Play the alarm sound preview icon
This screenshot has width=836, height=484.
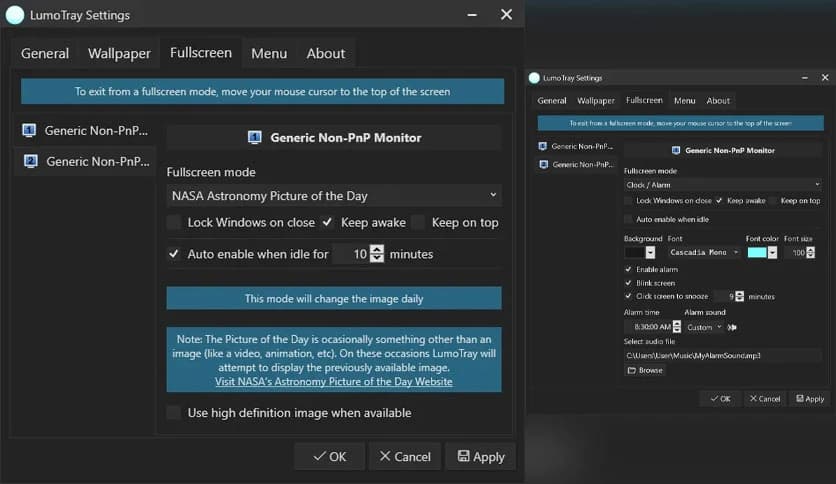click(732, 327)
